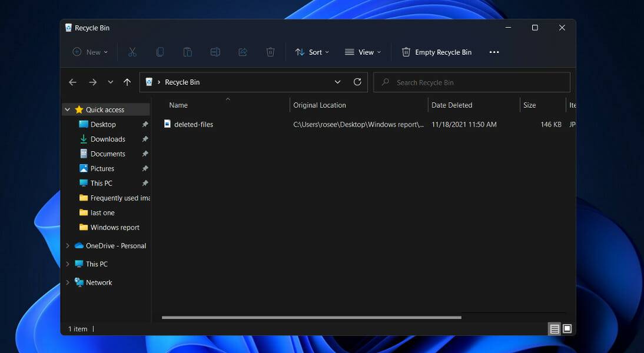Image resolution: width=644 pixels, height=353 pixels.
Task: Switch to large thumbnails view
Action: coord(567,329)
